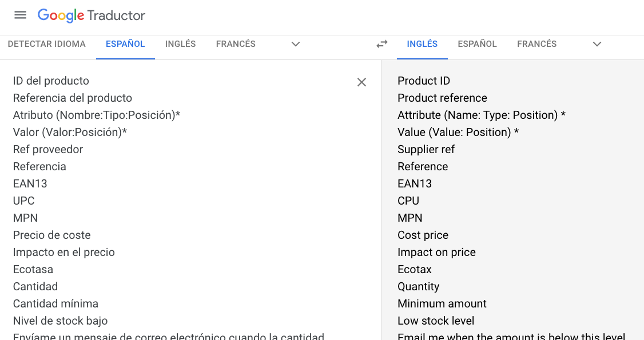Click source text line 'Precio de coste'

point(52,235)
